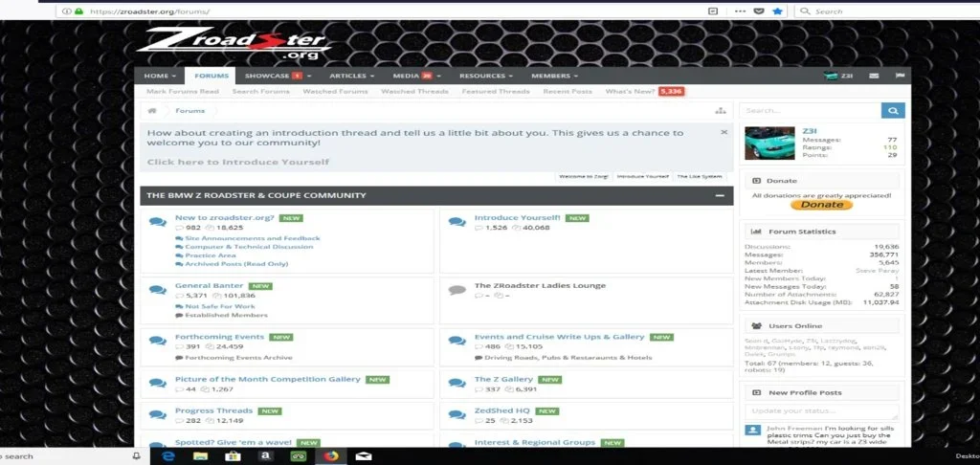The width and height of the screenshot is (980, 465).
Task: Open the Amazon taskbar icon
Action: pos(265,456)
